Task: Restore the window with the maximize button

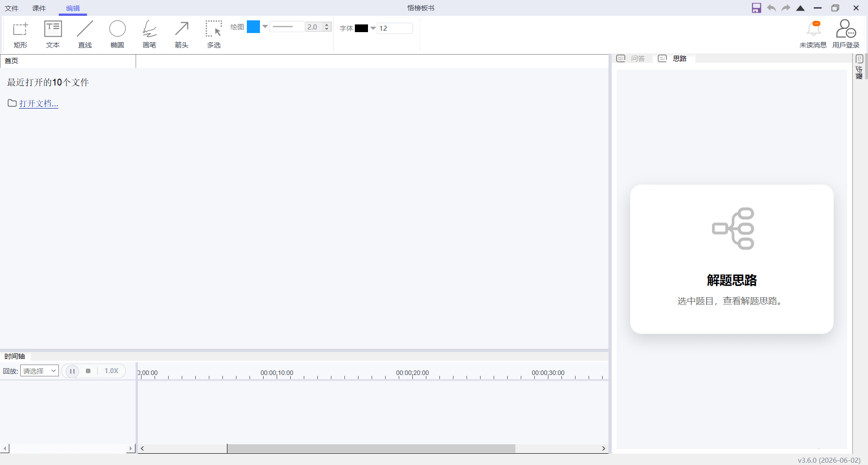Action: (835, 8)
